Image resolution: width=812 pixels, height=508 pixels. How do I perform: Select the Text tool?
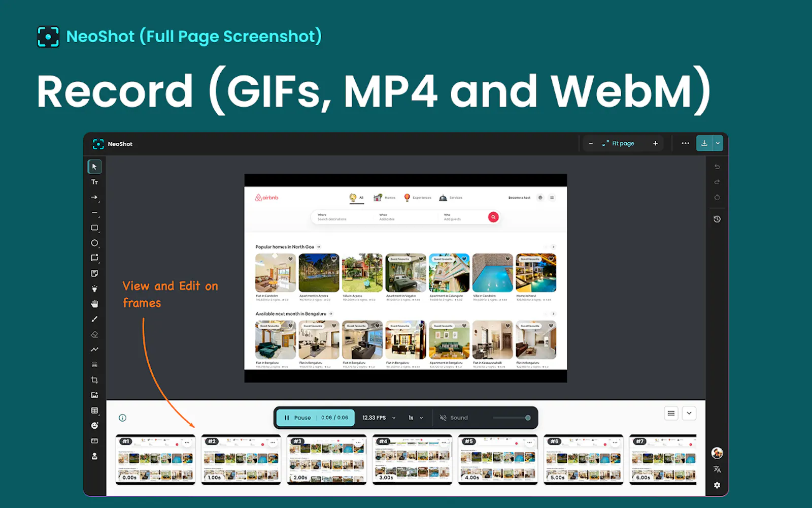(94, 182)
